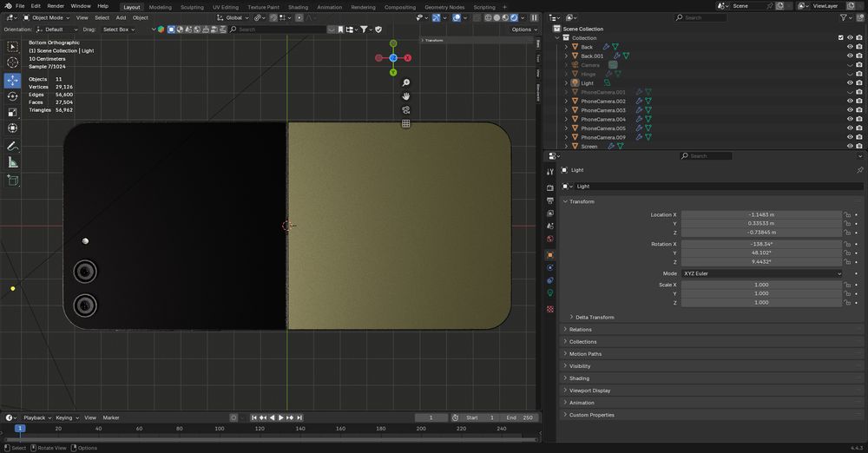This screenshot has width=868, height=453.
Task: Switch to the Geometry Nodes workspace tab
Action: [x=444, y=7]
